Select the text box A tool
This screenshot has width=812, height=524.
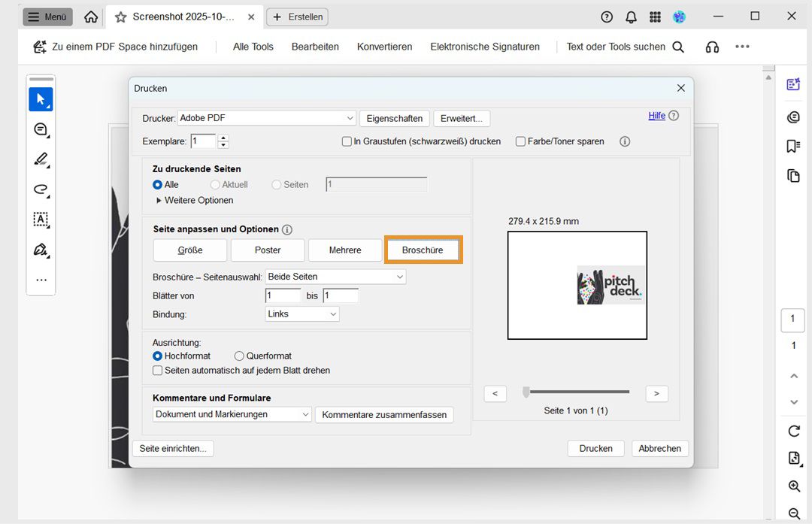[41, 220]
